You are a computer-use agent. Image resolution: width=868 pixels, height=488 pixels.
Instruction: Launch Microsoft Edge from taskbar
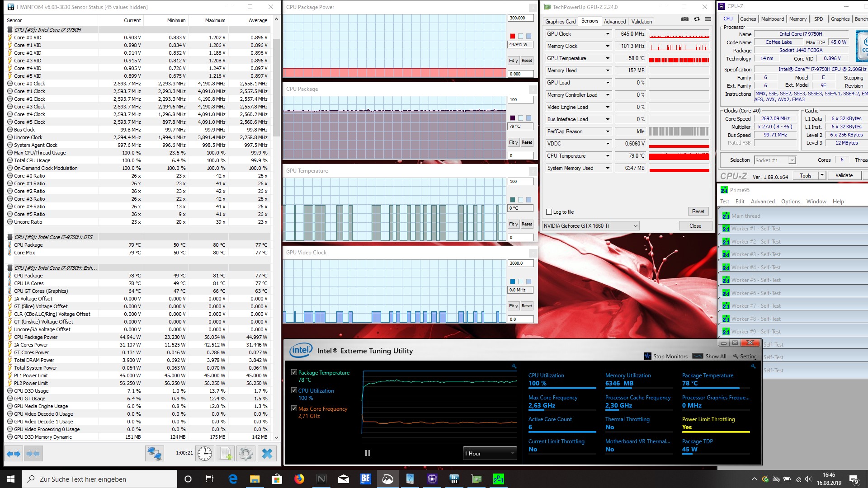pyautogui.click(x=233, y=479)
